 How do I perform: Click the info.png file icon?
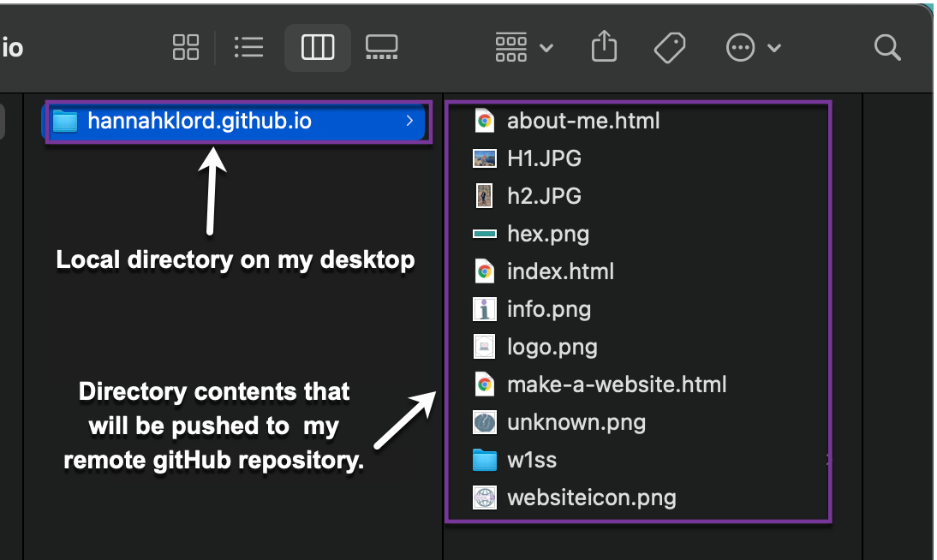tap(485, 309)
